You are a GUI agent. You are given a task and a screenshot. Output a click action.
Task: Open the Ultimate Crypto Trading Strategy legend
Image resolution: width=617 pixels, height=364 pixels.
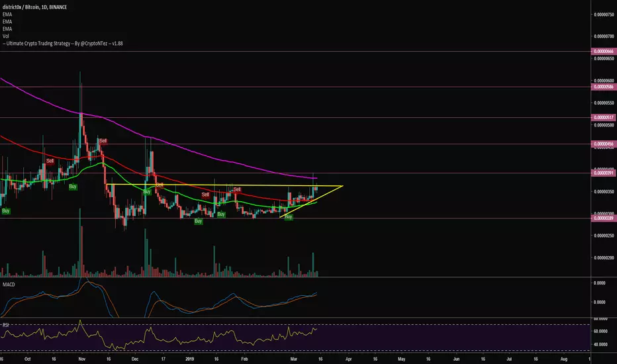[63, 44]
